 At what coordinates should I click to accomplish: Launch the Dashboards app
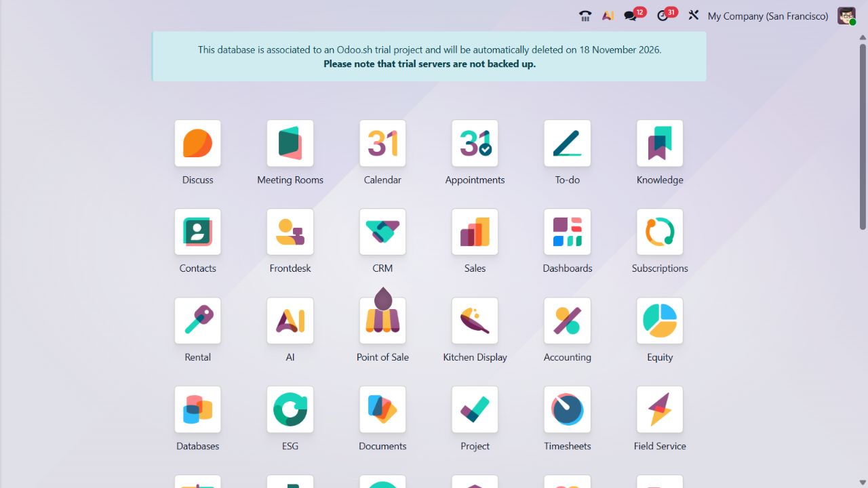click(x=568, y=232)
